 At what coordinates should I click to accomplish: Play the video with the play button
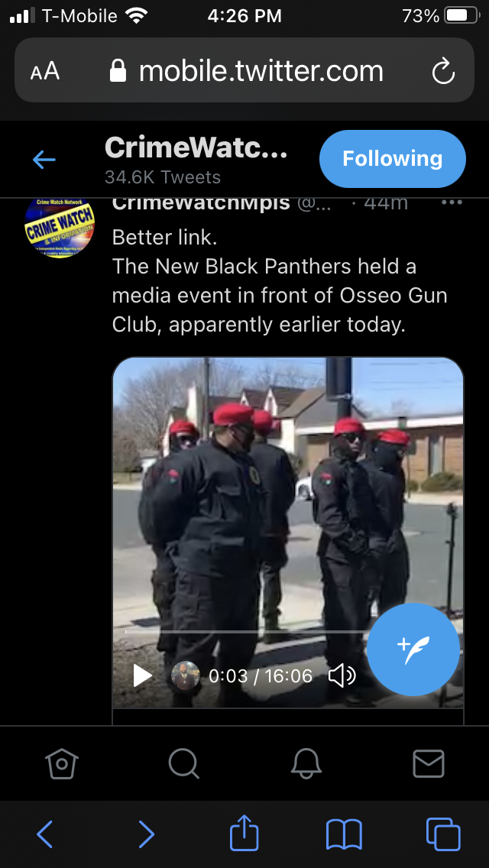click(143, 676)
